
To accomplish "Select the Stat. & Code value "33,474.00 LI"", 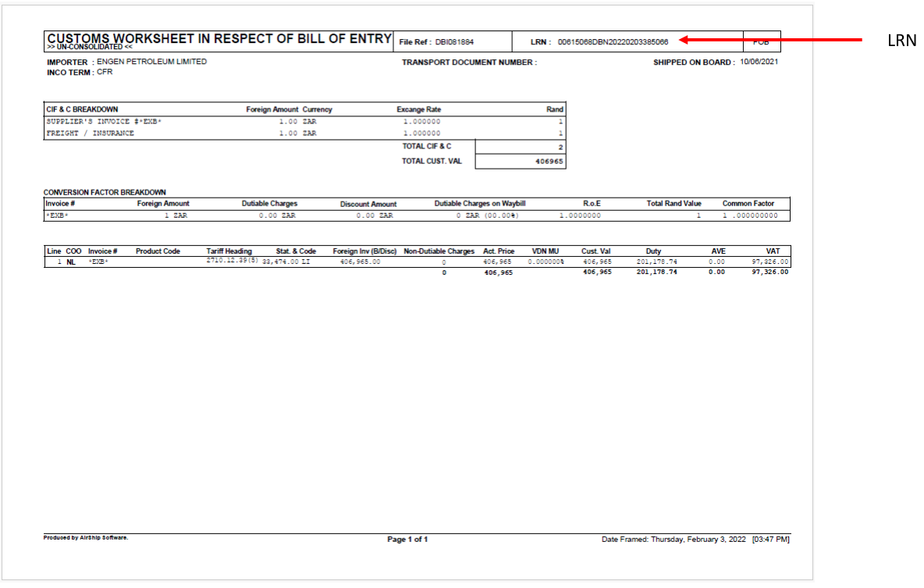I will 286,262.
